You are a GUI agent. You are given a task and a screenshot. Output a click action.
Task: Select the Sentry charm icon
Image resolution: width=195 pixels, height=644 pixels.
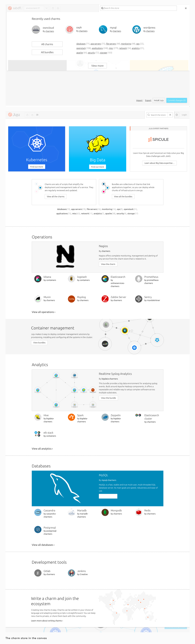point(138,299)
